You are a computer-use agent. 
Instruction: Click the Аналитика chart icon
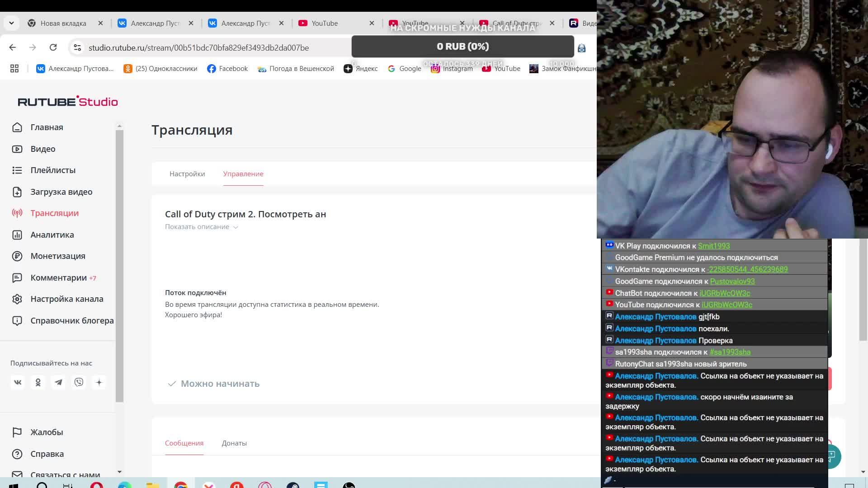pos(17,235)
